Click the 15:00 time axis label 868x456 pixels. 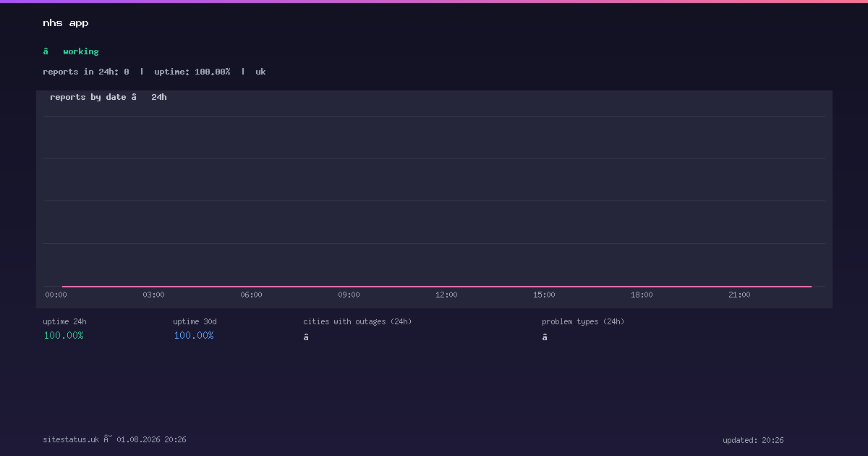[x=544, y=295]
